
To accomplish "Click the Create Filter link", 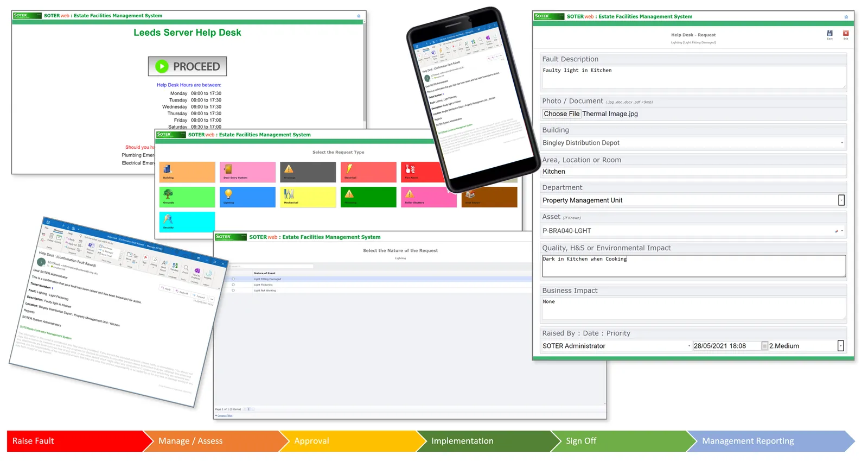I will click(225, 415).
